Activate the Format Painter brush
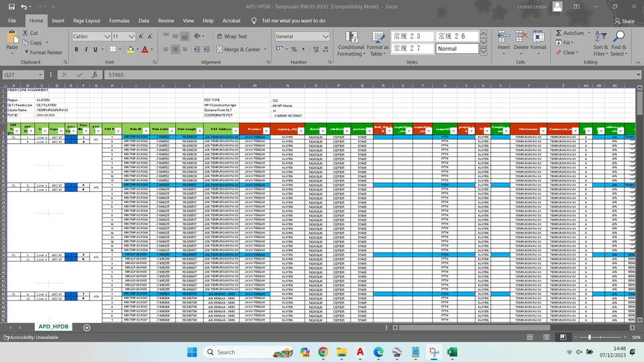 (43, 52)
